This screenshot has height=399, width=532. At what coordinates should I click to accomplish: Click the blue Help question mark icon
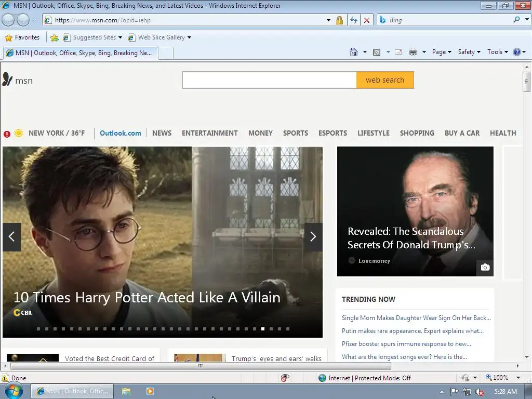pos(516,52)
